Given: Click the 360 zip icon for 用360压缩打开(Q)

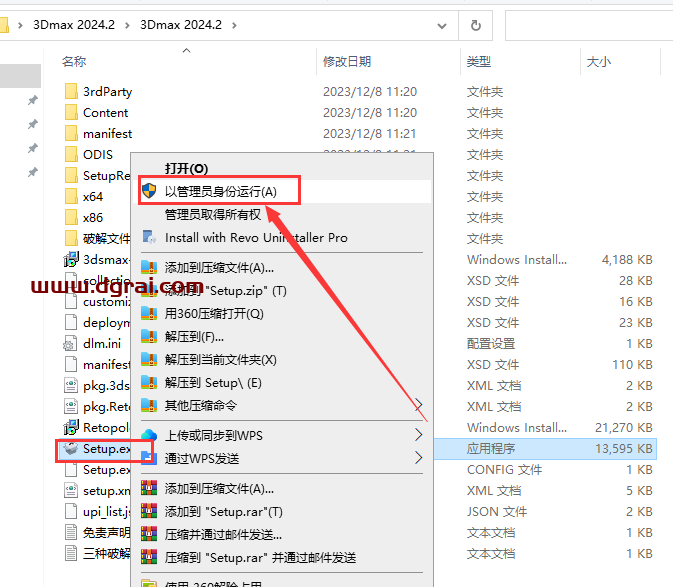Looking at the screenshot, I should (149, 314).
